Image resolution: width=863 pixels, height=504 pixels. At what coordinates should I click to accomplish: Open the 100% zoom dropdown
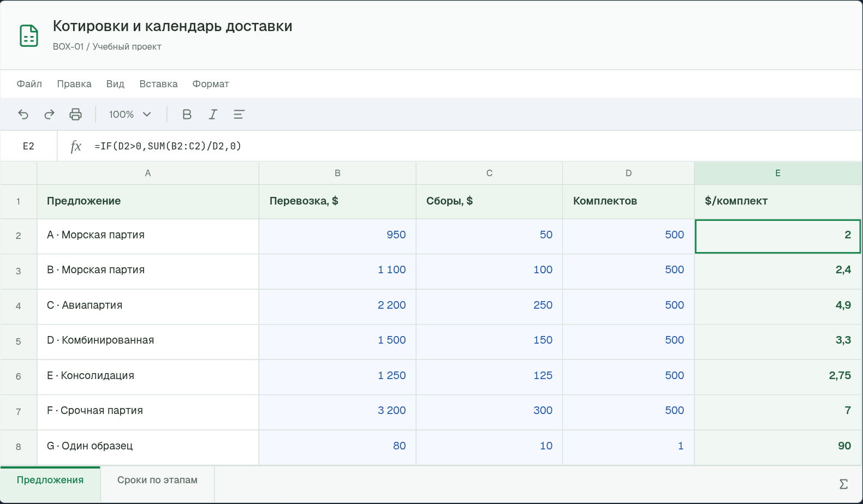point(130,114)
